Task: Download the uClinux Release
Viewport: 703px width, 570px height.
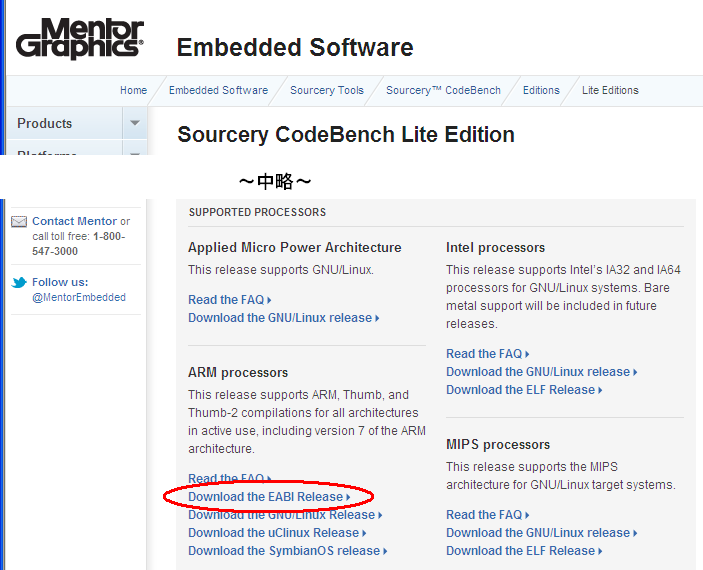Action: 277,532
